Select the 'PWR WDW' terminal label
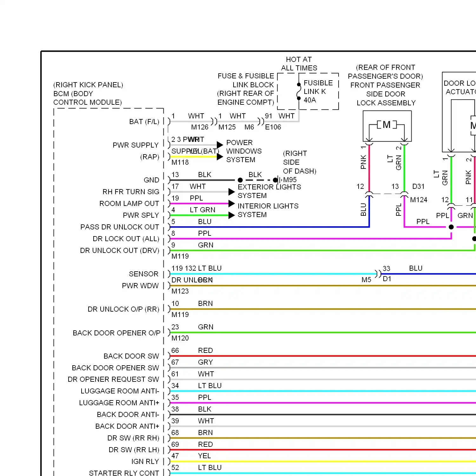Viewport: 476px width, 476px height. pyautogui.click(x=140, y=286)
